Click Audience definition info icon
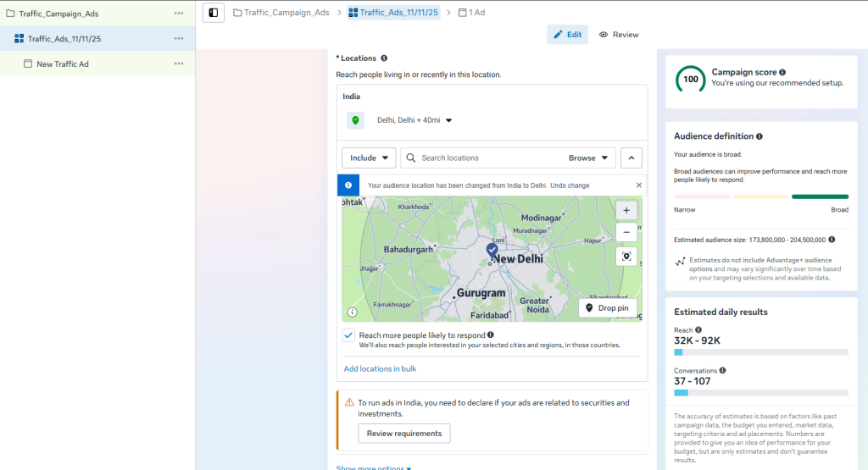Viewport: 868px width, 470px height. click(x=759, y=136)
